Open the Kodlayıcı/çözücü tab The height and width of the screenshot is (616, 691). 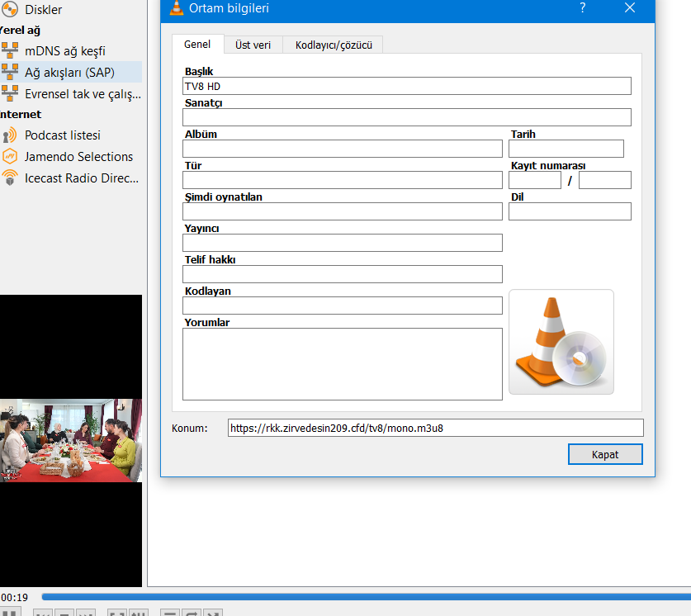tap(334, 45)
